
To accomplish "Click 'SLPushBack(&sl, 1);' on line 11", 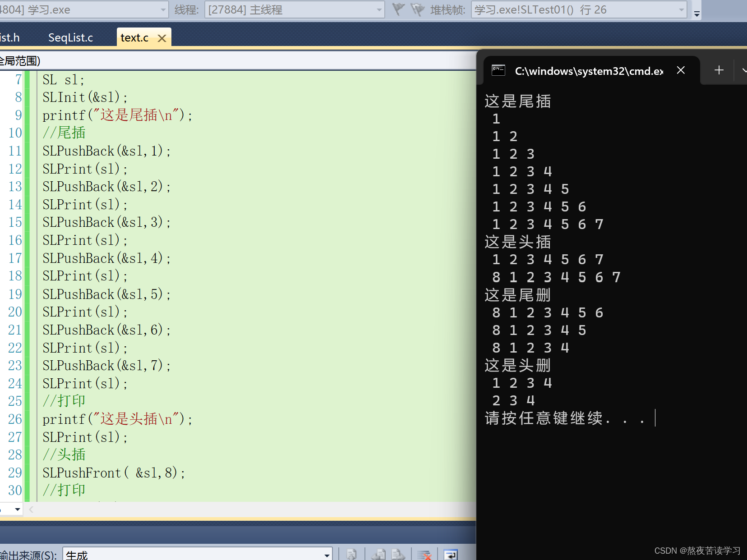I will point(106,151).
